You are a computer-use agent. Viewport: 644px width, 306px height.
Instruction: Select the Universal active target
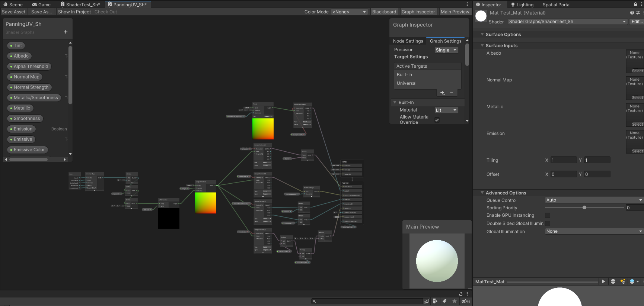pyautogui.click(x=427, y=83)
